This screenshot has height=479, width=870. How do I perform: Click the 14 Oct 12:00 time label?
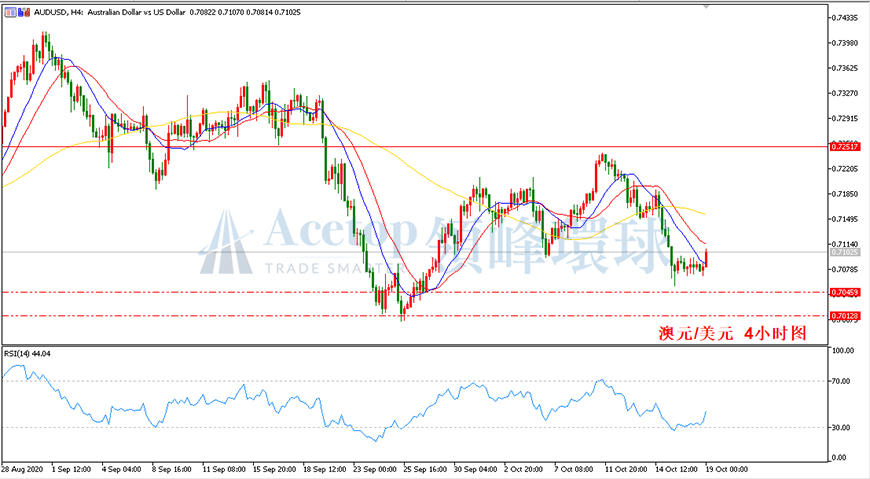(676, 470)
